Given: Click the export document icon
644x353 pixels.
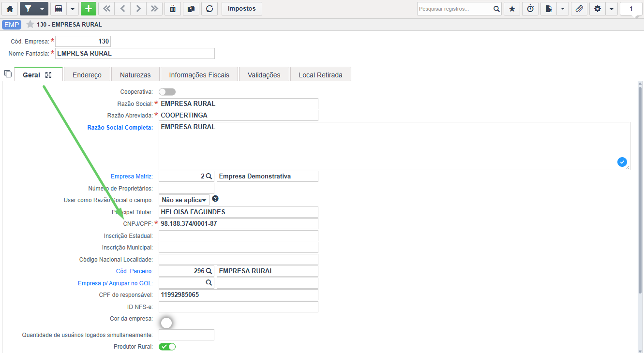Looking at the screenshot, I should 549,9.
